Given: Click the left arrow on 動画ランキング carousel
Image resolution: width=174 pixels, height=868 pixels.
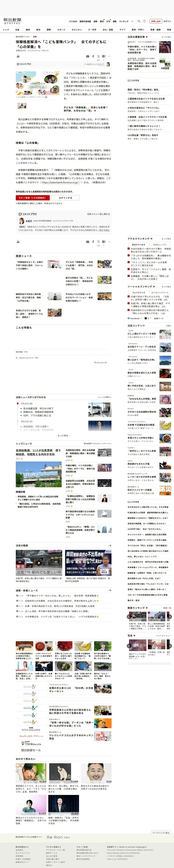Looking at the screenshot, I should coord(129,617).
